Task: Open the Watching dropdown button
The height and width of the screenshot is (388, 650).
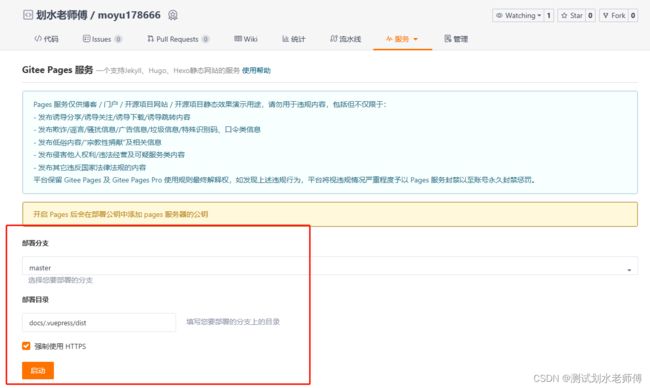Action: coord(518,16)
